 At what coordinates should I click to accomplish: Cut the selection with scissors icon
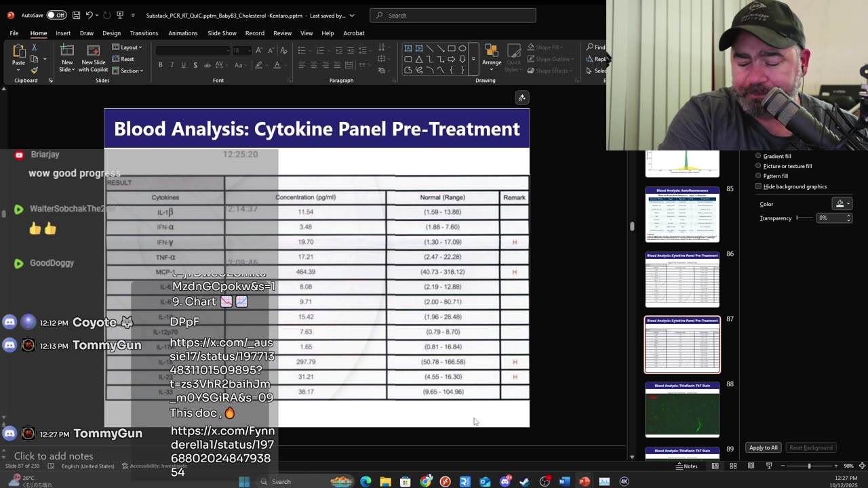35,47
